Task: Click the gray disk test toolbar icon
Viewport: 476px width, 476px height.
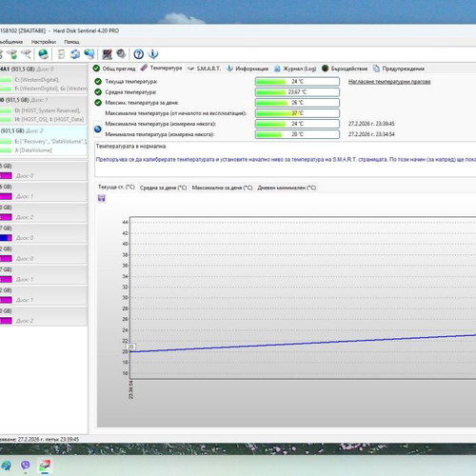Action: click(x=121, y=54)
